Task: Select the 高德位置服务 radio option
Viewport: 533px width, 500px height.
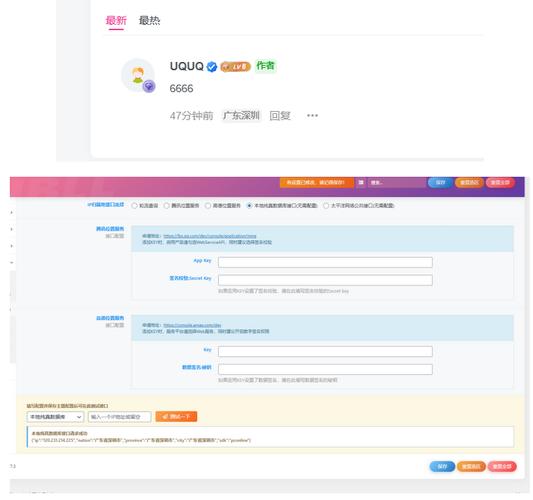Action: 208,206
